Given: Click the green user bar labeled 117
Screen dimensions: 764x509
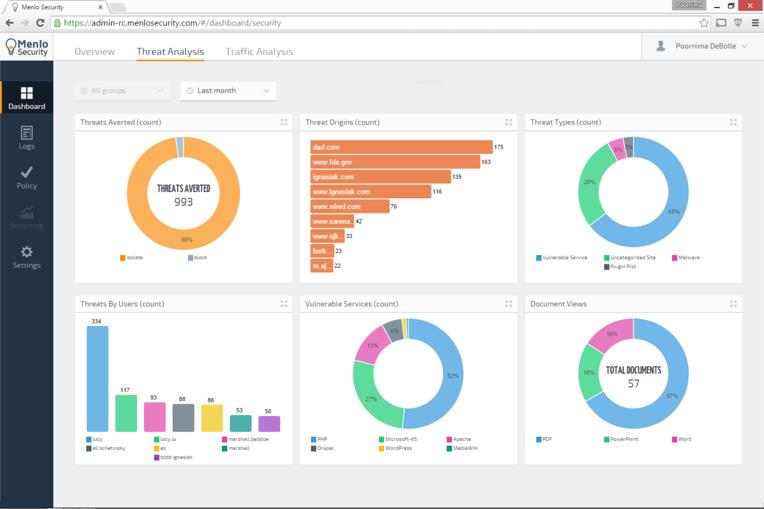Looking at the screenshot, I should (126, 413).
